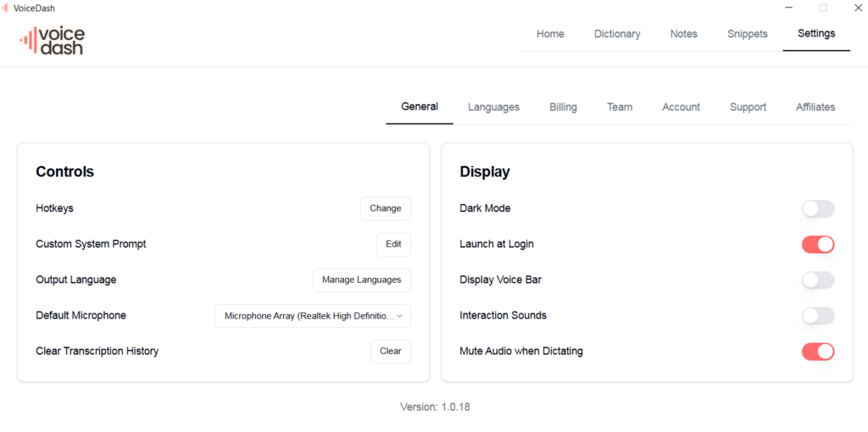
Task: Click the Change hotkeys button
Action: [x=386, y=208]
